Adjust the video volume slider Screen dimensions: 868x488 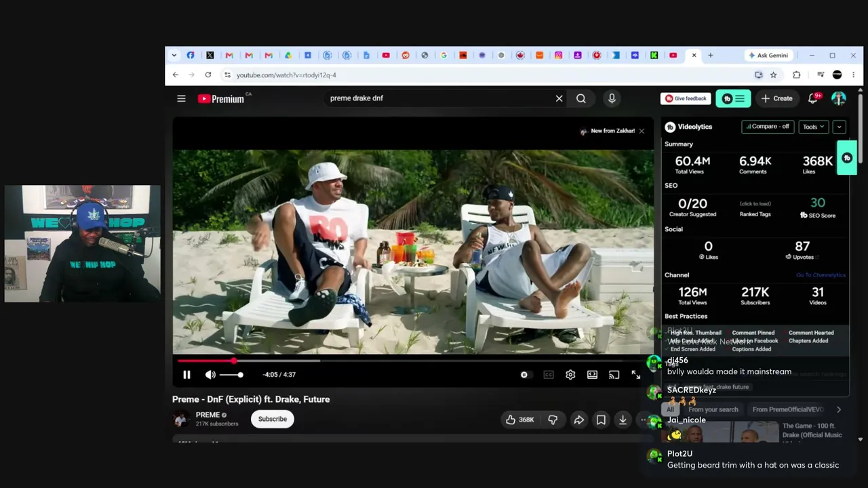231,375
